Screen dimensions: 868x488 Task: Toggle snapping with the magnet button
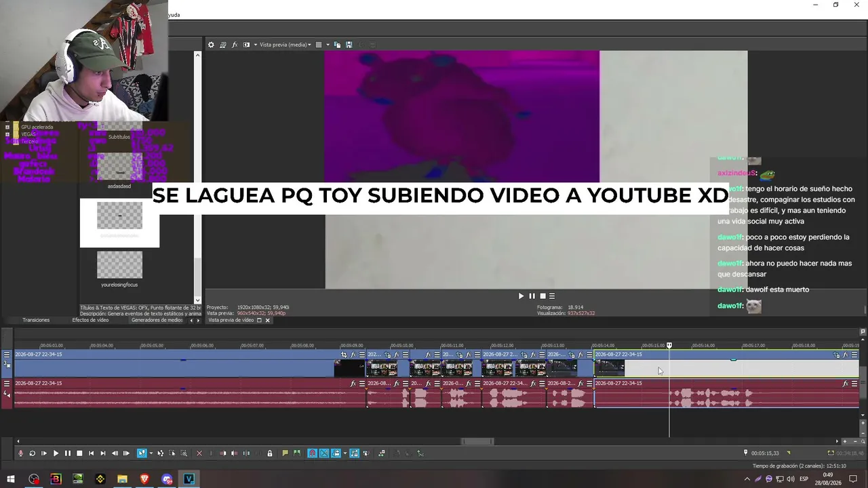tap(312, 453)
